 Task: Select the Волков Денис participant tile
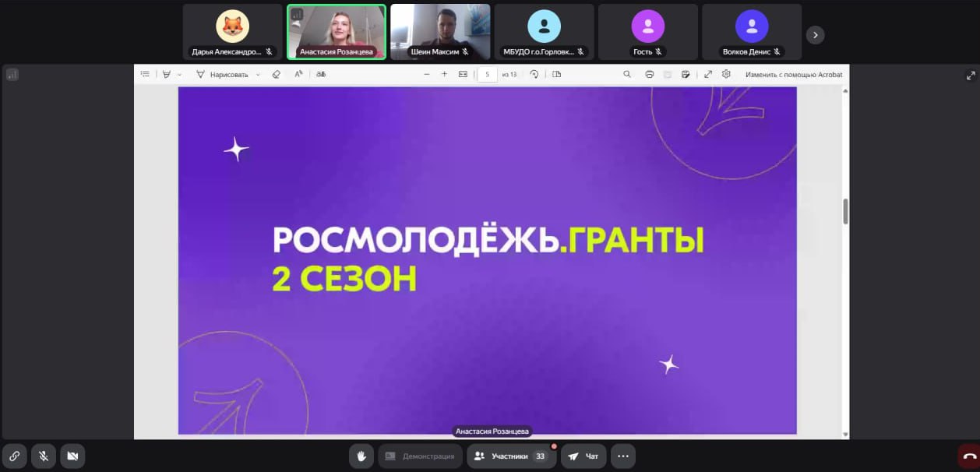pos(752,32)
